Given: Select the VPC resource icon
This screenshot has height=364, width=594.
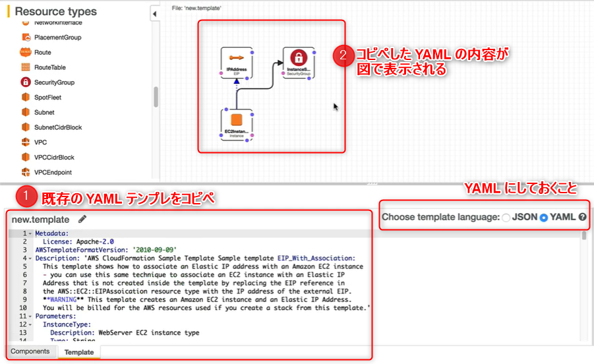Looking at the screenshot, I should click(25, 142).
